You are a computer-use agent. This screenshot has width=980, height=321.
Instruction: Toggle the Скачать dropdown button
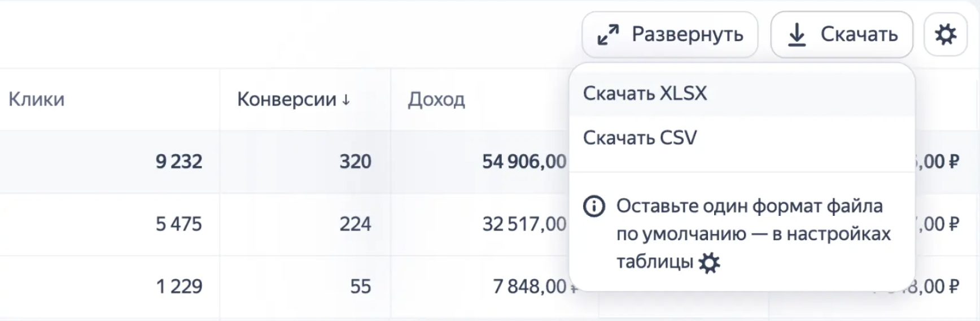pyautogui.click(x=841, y=34)
